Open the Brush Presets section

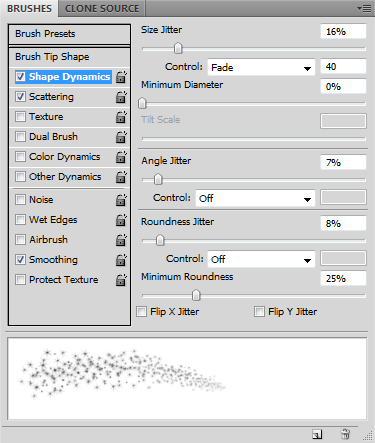coord(69,34)
